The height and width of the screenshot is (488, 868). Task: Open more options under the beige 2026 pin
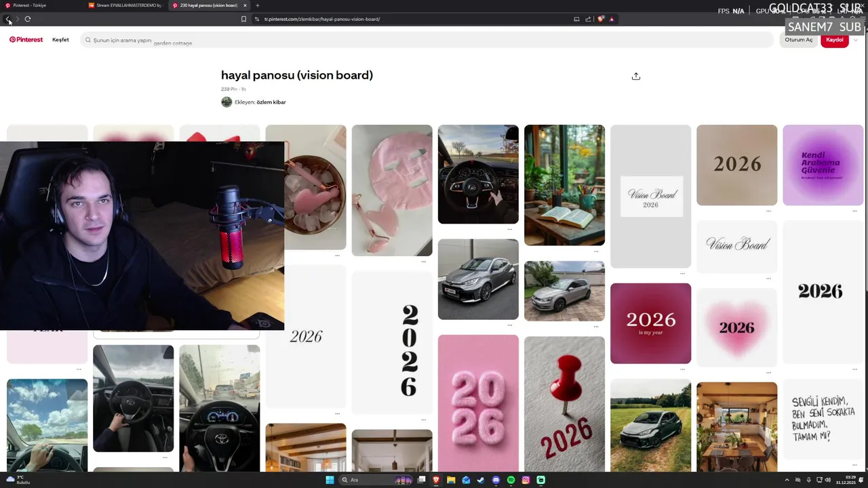768,211
